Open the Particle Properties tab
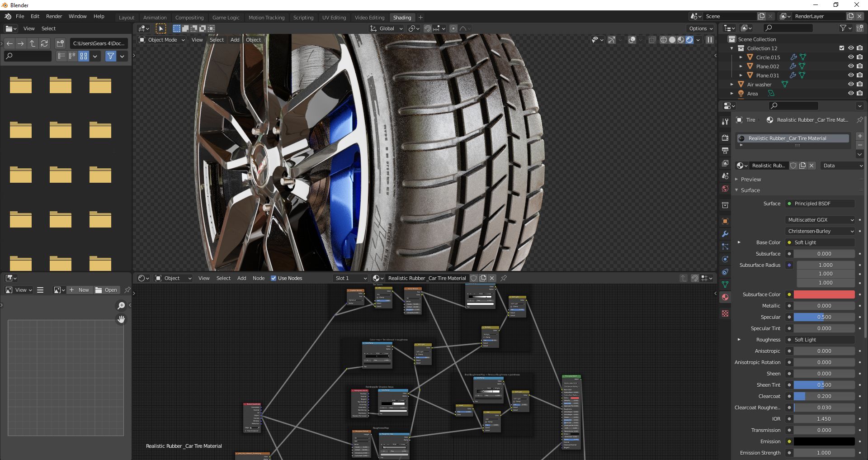868x460 pixels. pos(725,247)
